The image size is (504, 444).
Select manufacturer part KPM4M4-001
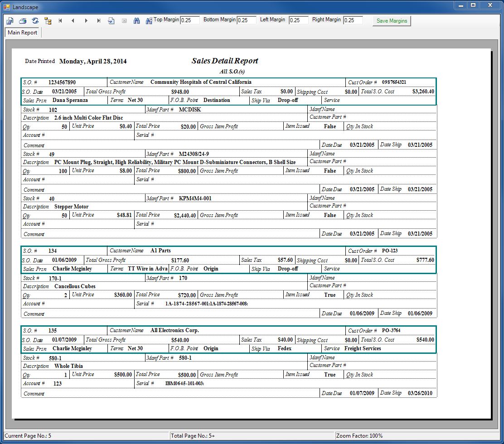(x=195, y=198)
